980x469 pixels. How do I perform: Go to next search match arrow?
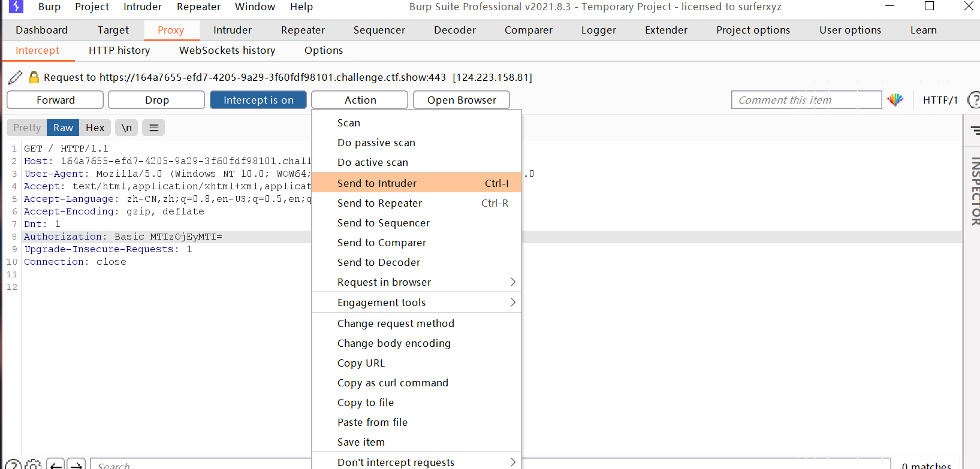point(76,464)
